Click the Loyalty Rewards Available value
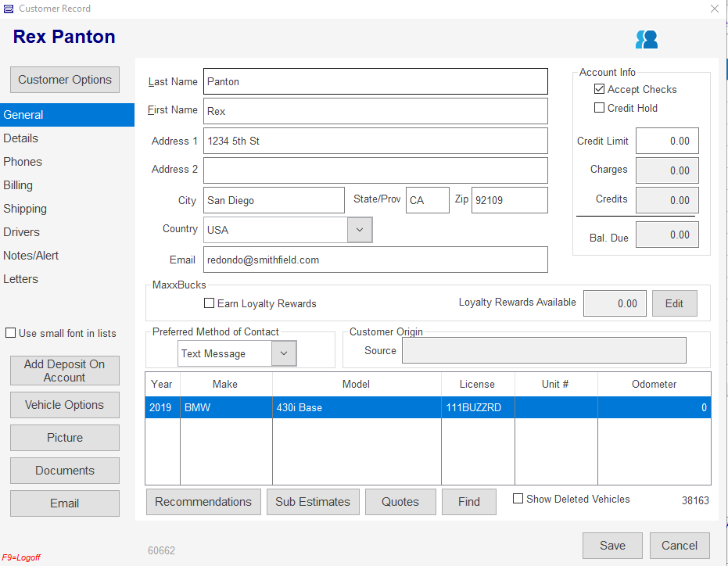 pyautogui.click(x=615, y=303)
